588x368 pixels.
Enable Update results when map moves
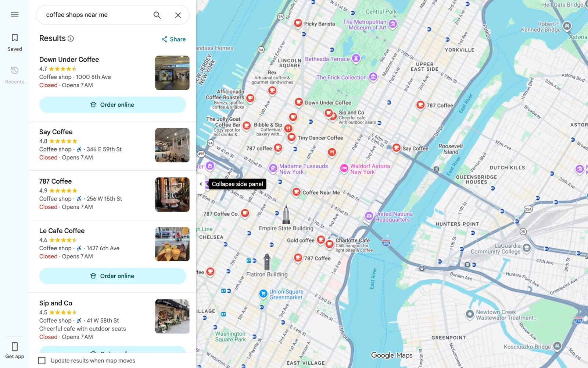coord(42,361)
